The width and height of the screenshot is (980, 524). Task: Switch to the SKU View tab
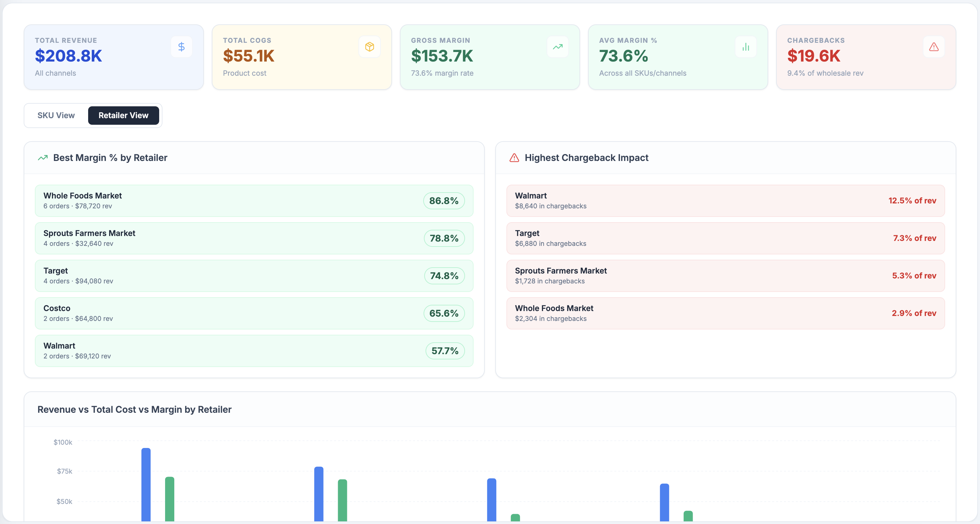pos(56,116)
